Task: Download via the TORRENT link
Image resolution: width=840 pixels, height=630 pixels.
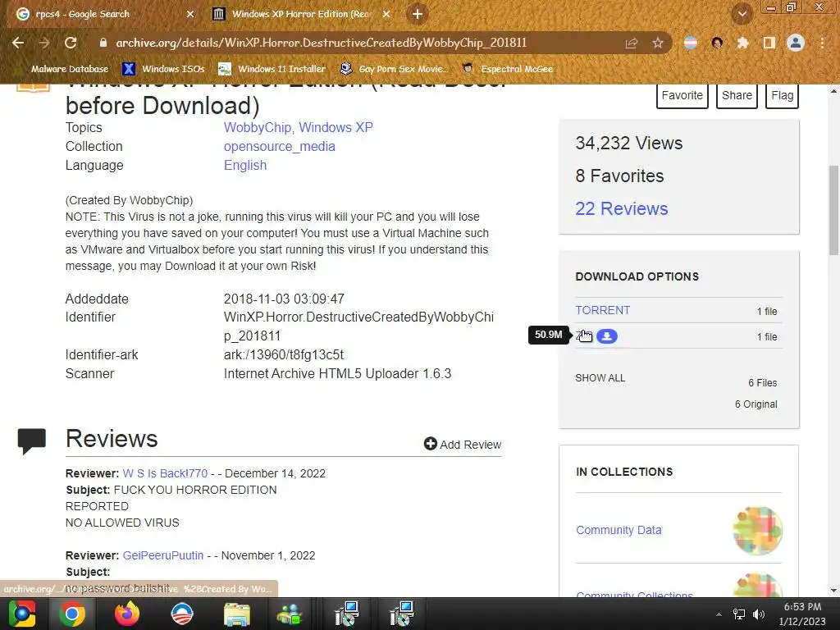Action: [x=603, y=310]
